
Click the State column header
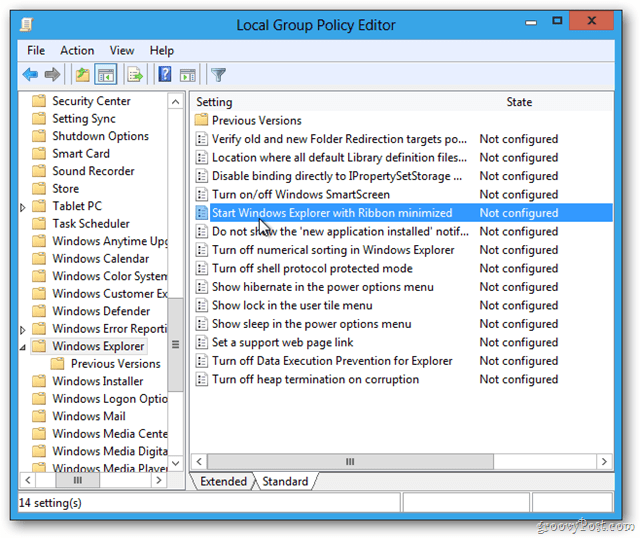point(519,102)
